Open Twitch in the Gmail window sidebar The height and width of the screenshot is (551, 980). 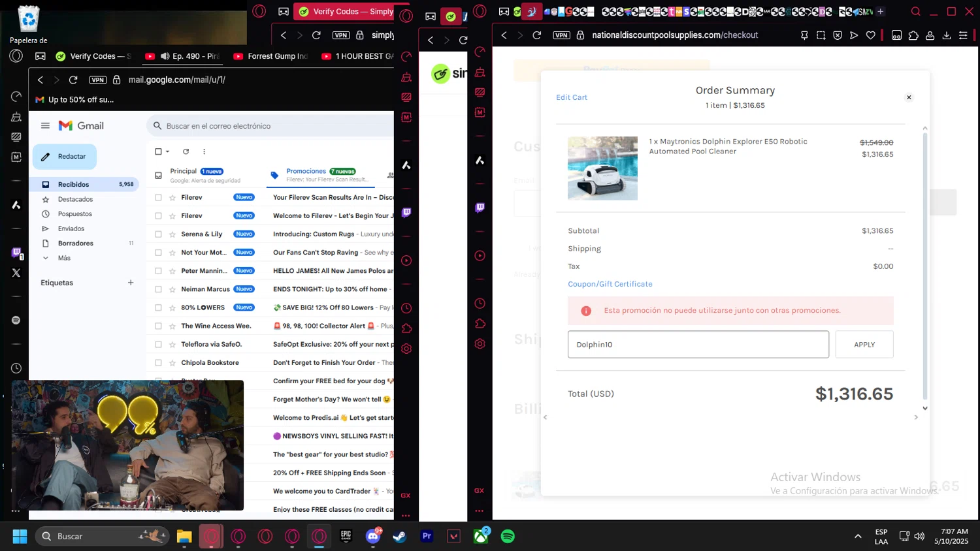coord(16,253)
